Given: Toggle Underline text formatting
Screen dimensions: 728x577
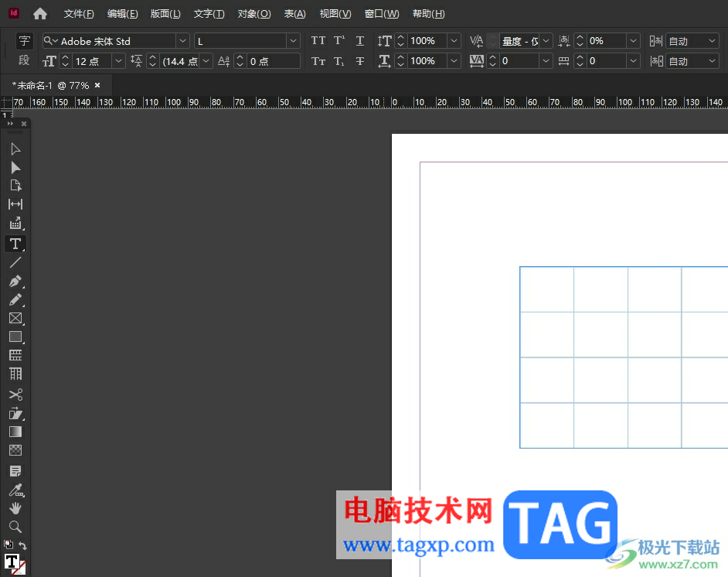Looking at the screenshot, I should point(360,41).
